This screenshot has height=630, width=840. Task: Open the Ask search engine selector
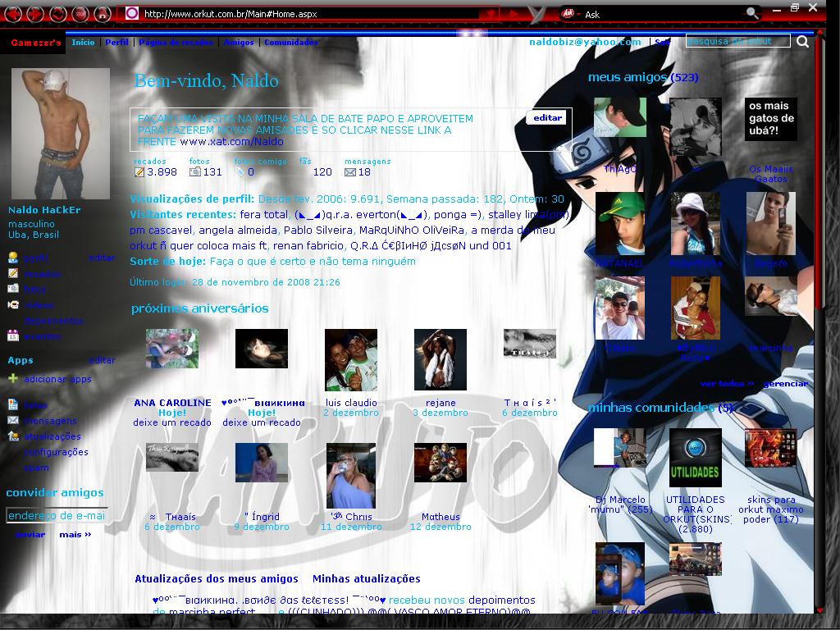[x=569, y=13]
